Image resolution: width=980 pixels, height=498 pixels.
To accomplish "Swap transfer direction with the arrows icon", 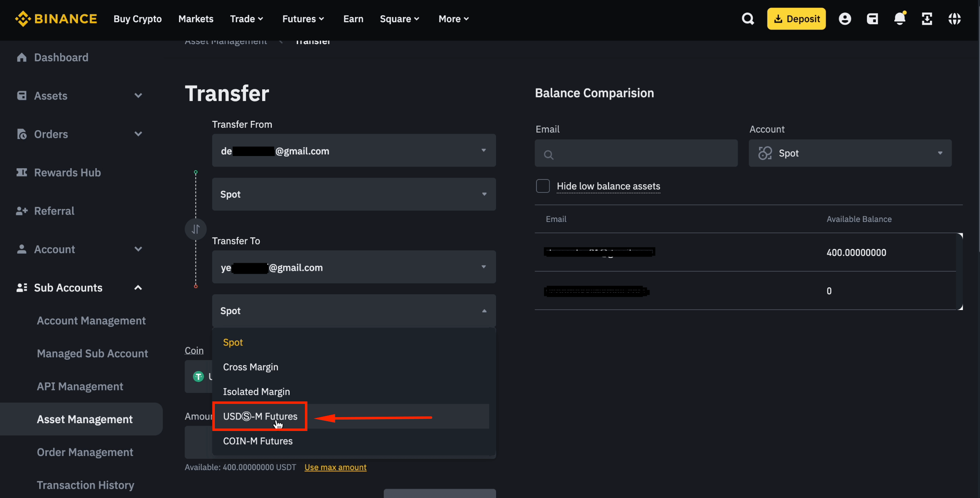I will click(x=196, y=229).
